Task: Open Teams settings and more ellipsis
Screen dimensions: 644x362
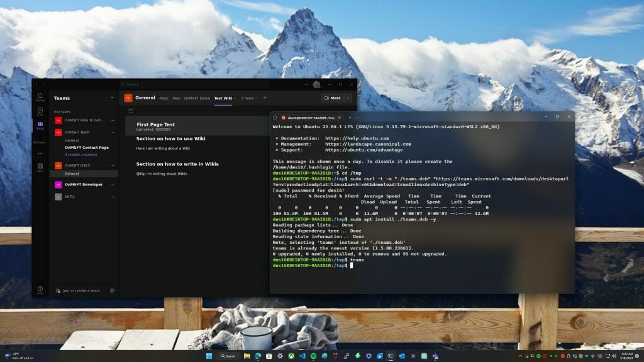Action: (306, 85)
